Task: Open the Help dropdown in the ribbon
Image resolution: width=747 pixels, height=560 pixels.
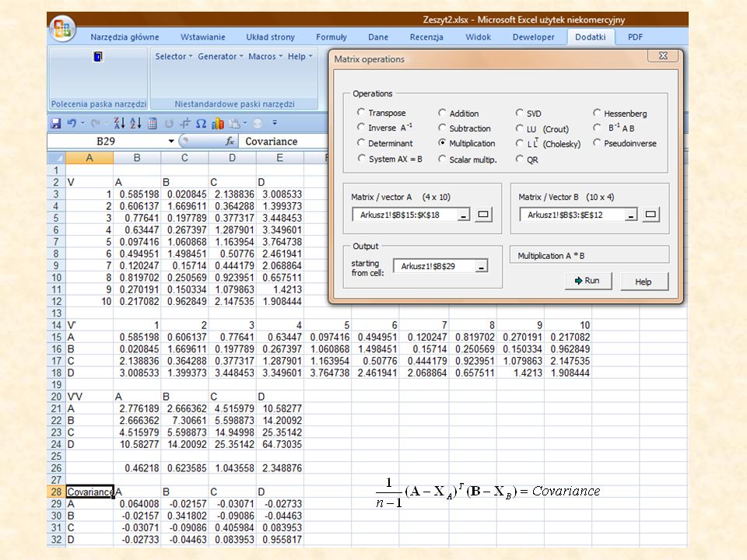Action: click(x=300, y=56)
